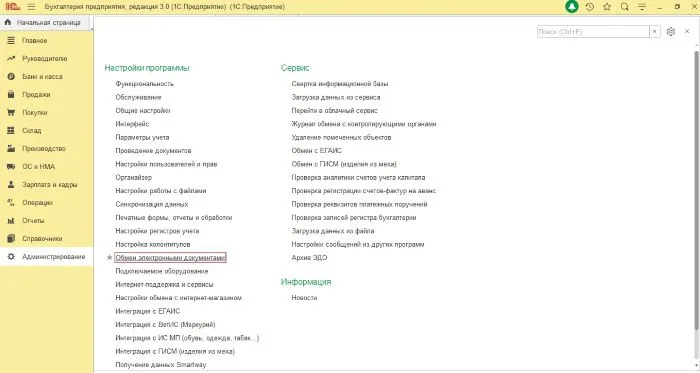The image size is (700, 373).
Task: Click the Поиск (Ctrl+F) input field
Action: click(593, 32)
